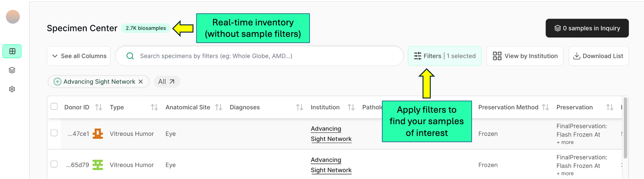
Task: Toggle the select-all header checkbox
Action: 54,106
